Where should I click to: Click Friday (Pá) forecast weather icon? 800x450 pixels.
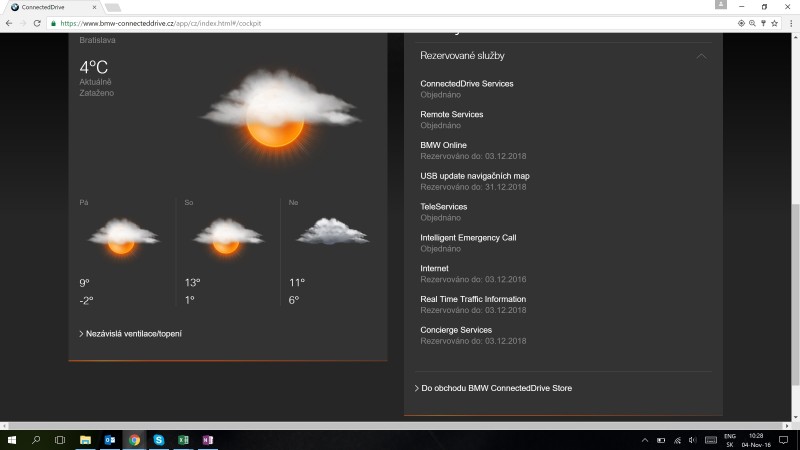coord(122,236)
